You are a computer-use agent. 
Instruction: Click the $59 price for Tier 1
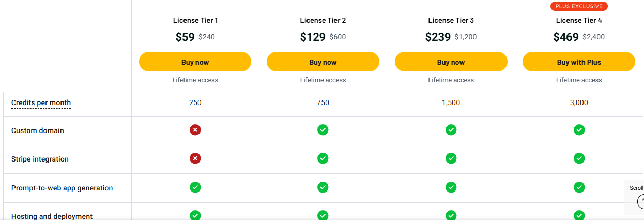tap(185, 37)
